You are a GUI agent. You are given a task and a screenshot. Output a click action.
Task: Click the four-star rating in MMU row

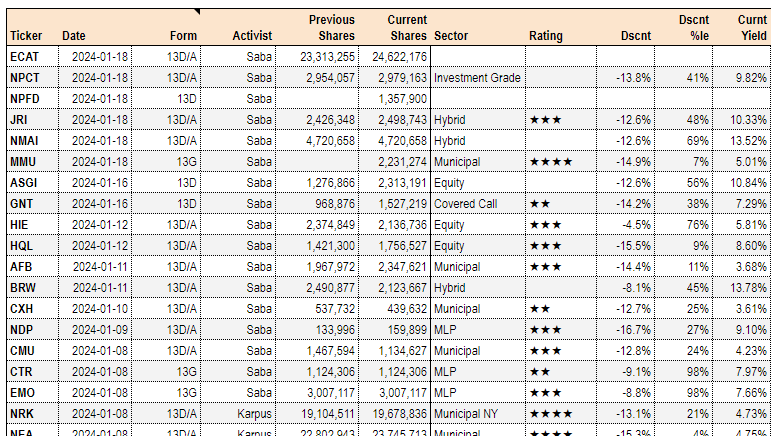551,161
